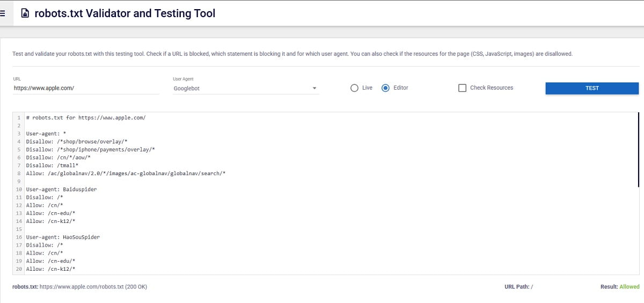Click line 19 'Allow: /cn-edu/*'
Viewport: 644px width, 303px height.
pyautogui.click(x=50, y=261)
